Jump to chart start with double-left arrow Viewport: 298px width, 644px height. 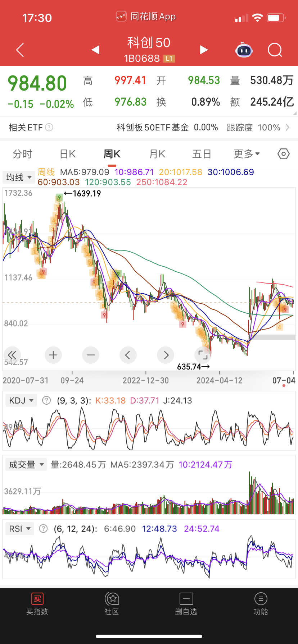coord(12,355)
